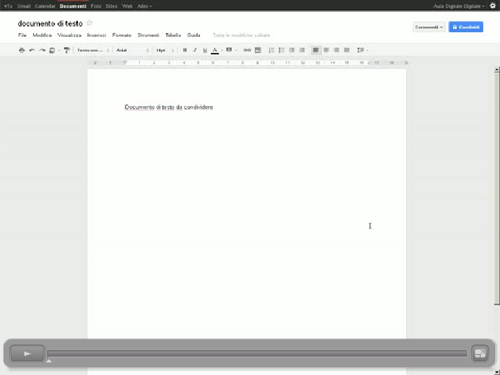This screenshot has height=375, width=500.
Task: Insert a link with the chain icon
Action: pyautogui.click(x=247, y=50)
